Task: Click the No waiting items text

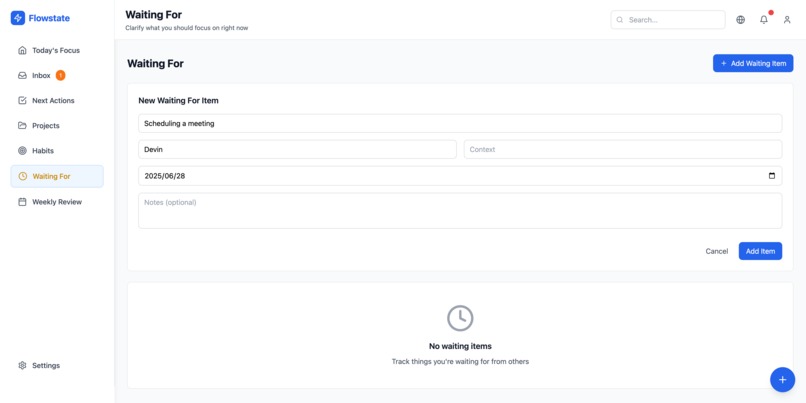Action: click(460, 346)
